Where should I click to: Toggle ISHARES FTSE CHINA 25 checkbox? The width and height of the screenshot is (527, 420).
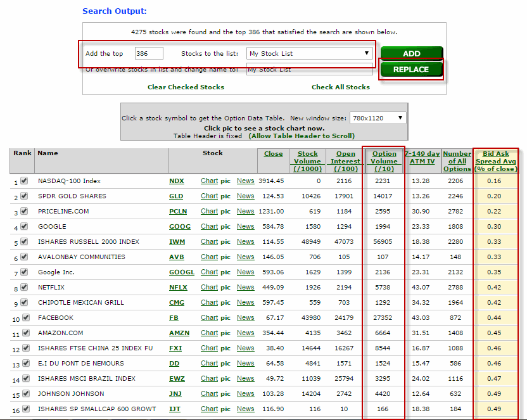click(26, 348)
